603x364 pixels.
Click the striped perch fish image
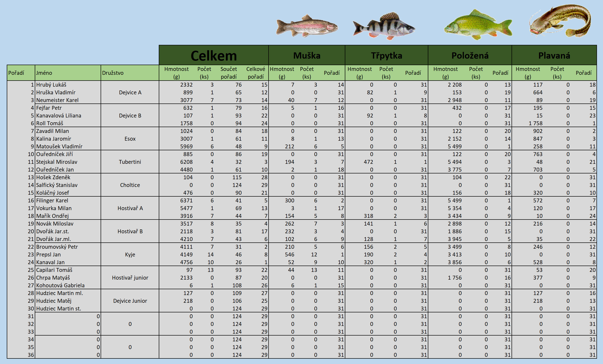pyautogui.click(x=384, y=26)
